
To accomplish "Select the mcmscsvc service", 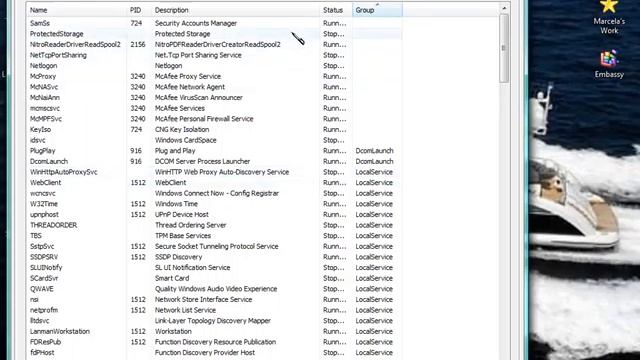I will click(x=44, y=108).
